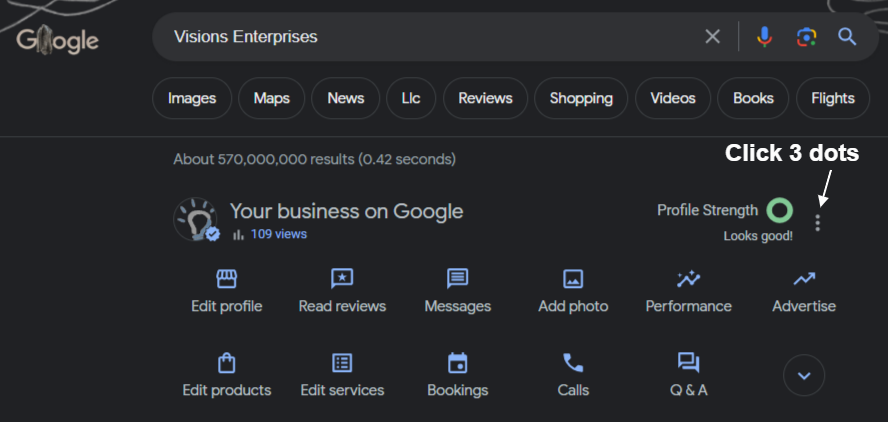Click the Bookings label
888x422 pixels.
click(458, 390)
